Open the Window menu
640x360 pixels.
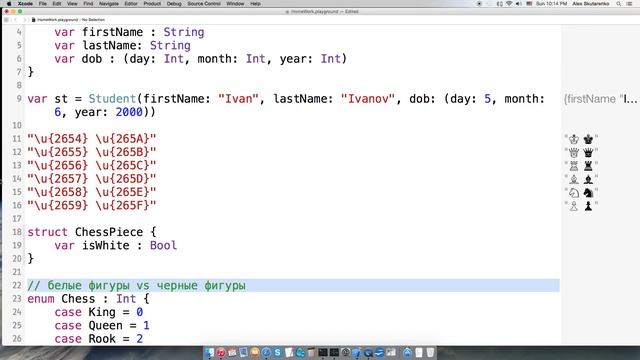tap(235, 4)
